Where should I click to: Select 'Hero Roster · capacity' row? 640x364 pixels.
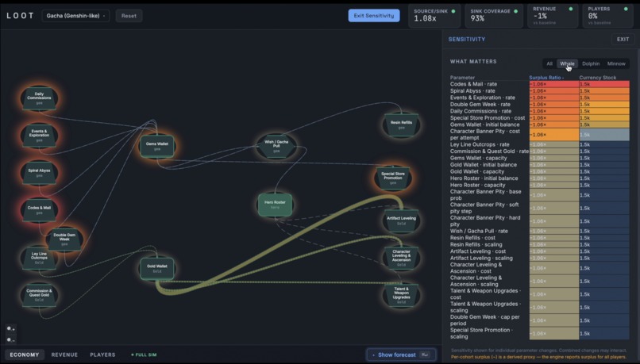(540, 185)
